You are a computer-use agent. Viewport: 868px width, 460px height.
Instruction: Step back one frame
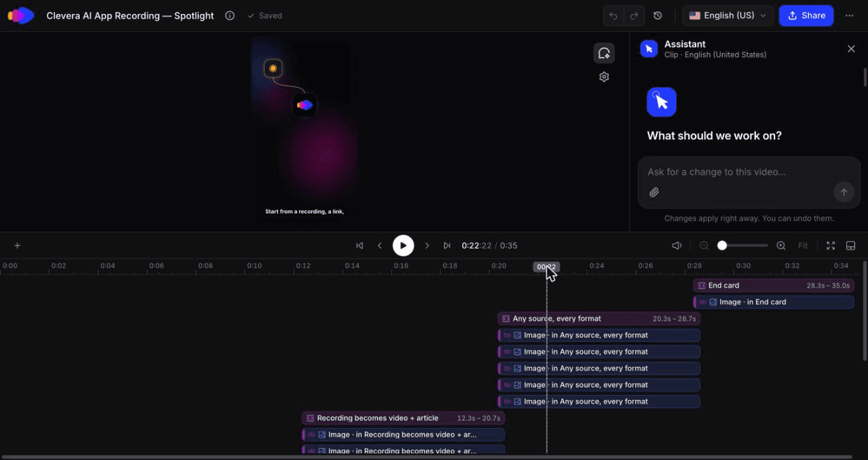(x=380, y=245)
